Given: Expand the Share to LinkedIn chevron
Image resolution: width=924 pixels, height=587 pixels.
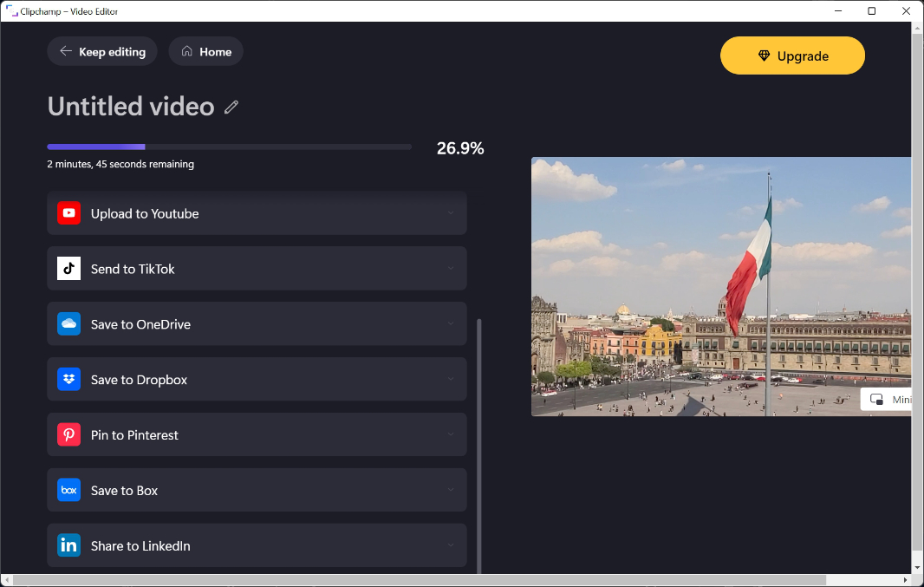Looking at the screenshot, I should pyautogui.click(x=451, y=546).
